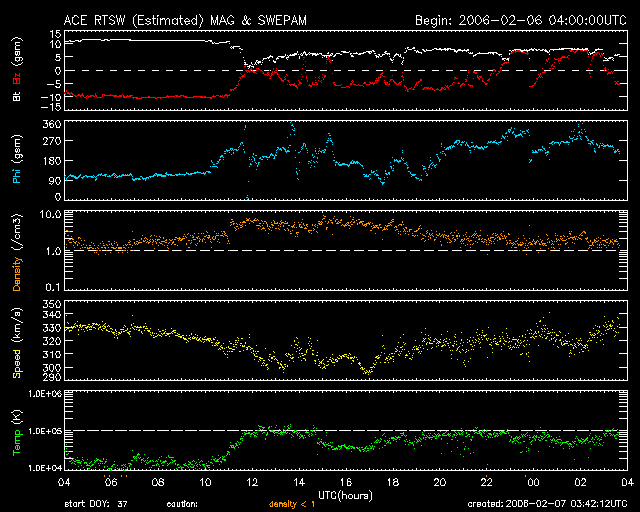Viewport: 640px width, 512px height.
Task: Click the white 'Bt' axis label
Action: pos(17,96)
